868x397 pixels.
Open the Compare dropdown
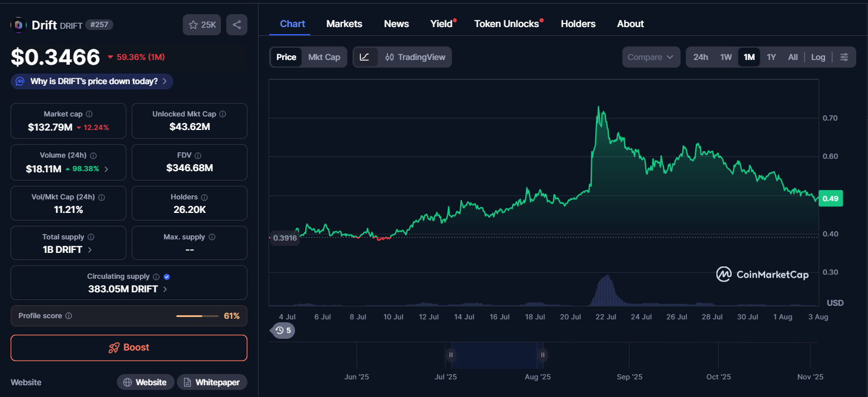point(651,57)
